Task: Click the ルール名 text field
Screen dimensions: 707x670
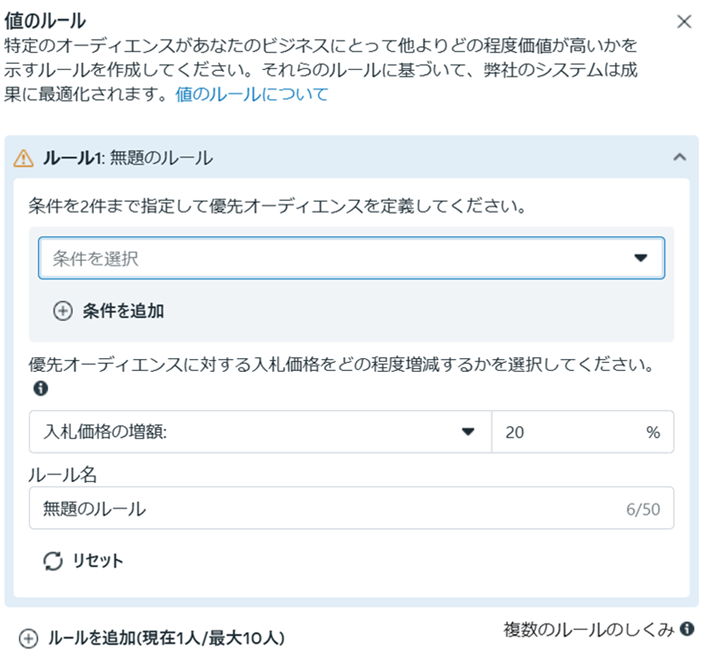Action: pos(330,508)
